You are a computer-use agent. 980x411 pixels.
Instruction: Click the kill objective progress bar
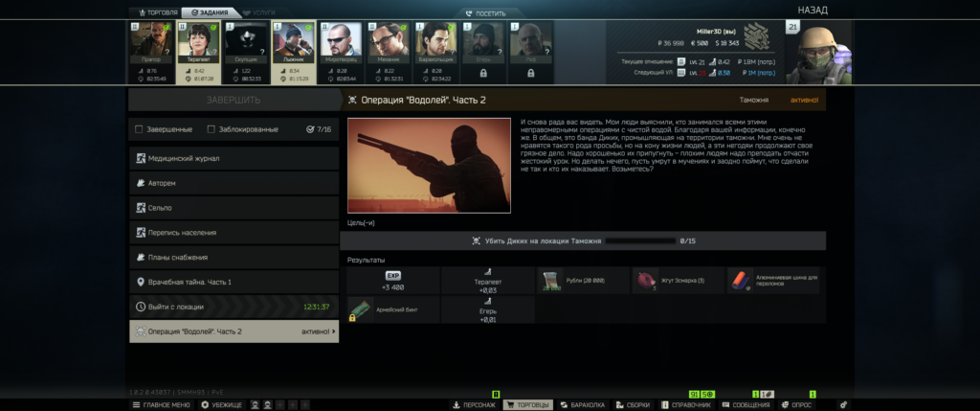(x=639, y=241)
